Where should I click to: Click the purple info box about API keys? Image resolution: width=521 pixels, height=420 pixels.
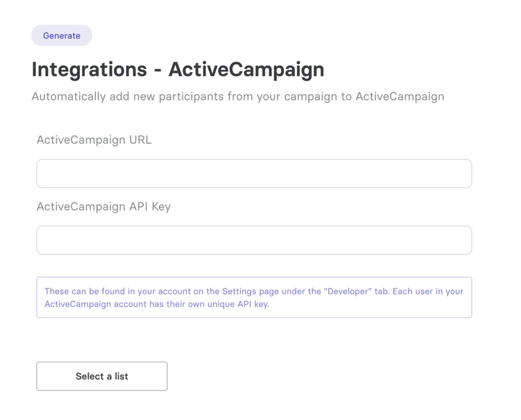pos(254,297)
